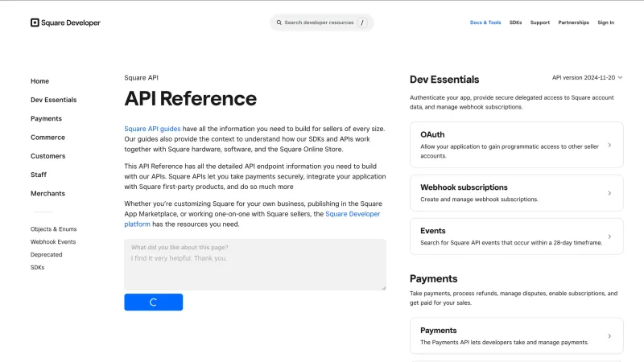644x362 pixels.
Task: Open the Partnerships menu item
Action: pos(573,23)
